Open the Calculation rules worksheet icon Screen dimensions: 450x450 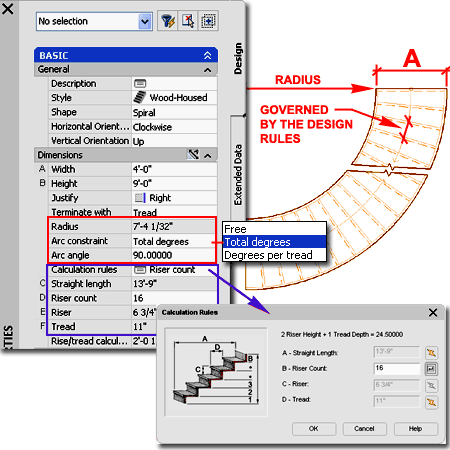coord(140,269)
